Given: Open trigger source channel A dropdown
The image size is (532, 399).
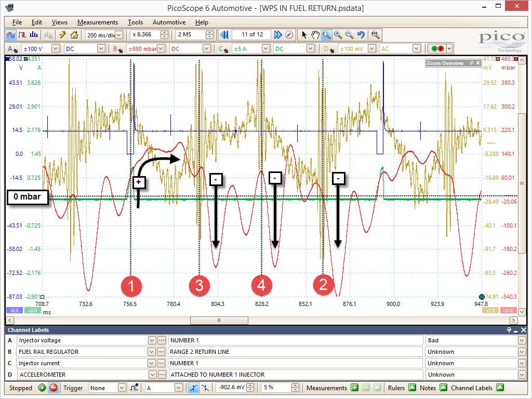Looking at the screenshot, I should [x=179, y=388].
